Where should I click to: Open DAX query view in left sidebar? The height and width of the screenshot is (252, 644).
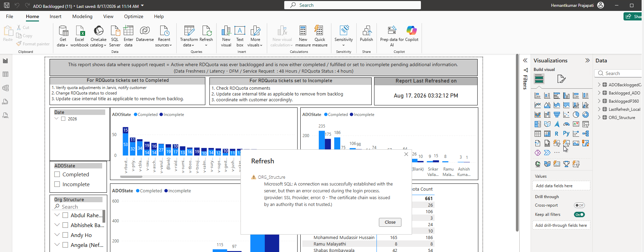5,102
